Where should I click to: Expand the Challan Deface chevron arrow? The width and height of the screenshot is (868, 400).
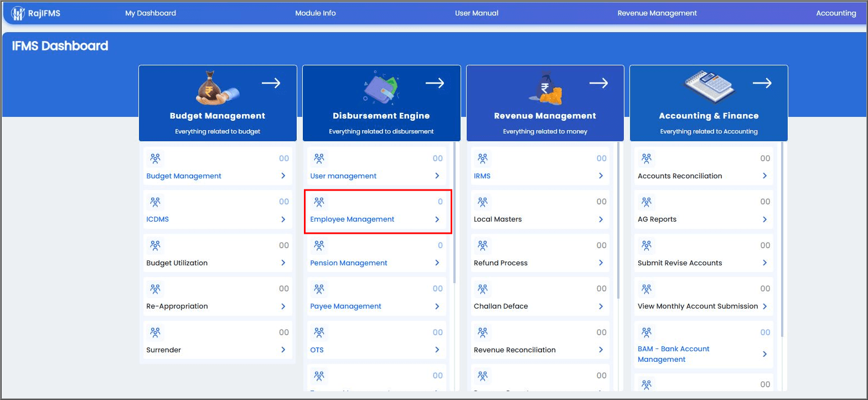(601, 306)
